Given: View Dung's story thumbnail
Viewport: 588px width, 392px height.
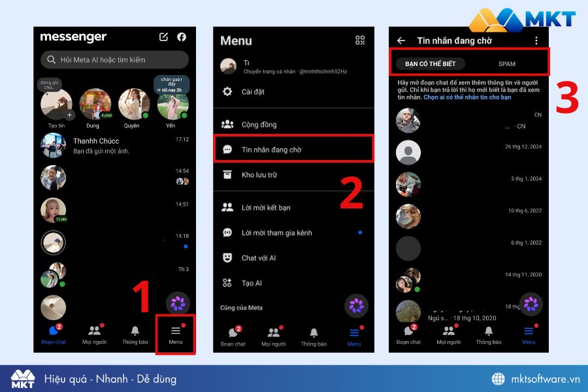Looking at the screenshot, I should pyautogui.click(x=95, y=105).
